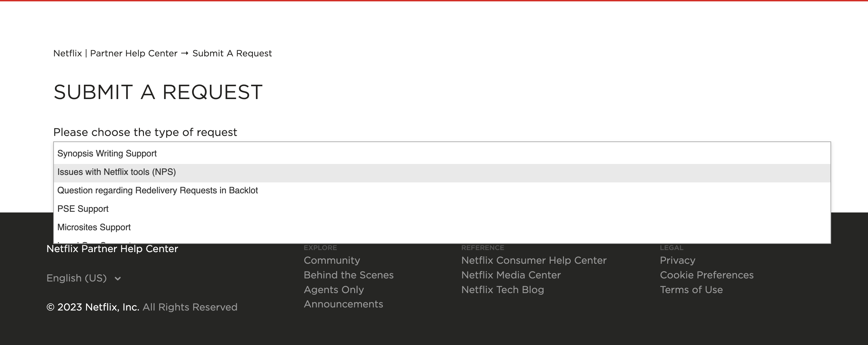Click Netflix Partner Help Center footer title
This screenshot has width=868, height=345.
[x=112, y=249]
